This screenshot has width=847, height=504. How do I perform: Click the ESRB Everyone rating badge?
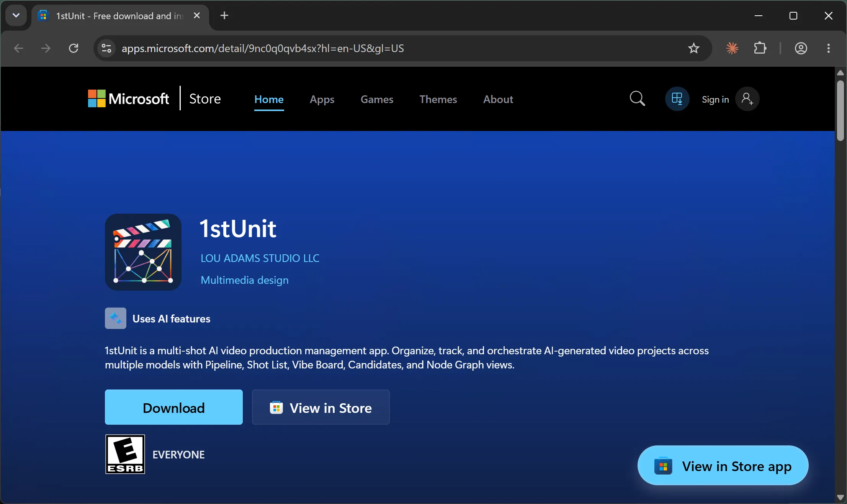click(x=125, y=454)
